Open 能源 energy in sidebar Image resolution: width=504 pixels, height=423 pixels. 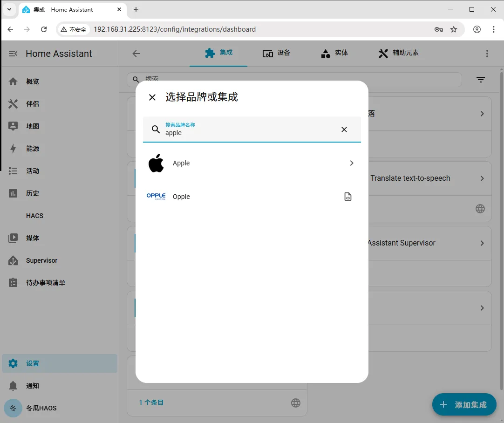[x=60, y=149]
